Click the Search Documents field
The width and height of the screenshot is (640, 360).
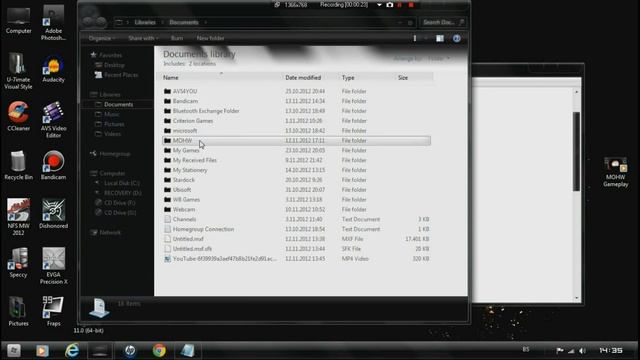click(x=443, y=22)
